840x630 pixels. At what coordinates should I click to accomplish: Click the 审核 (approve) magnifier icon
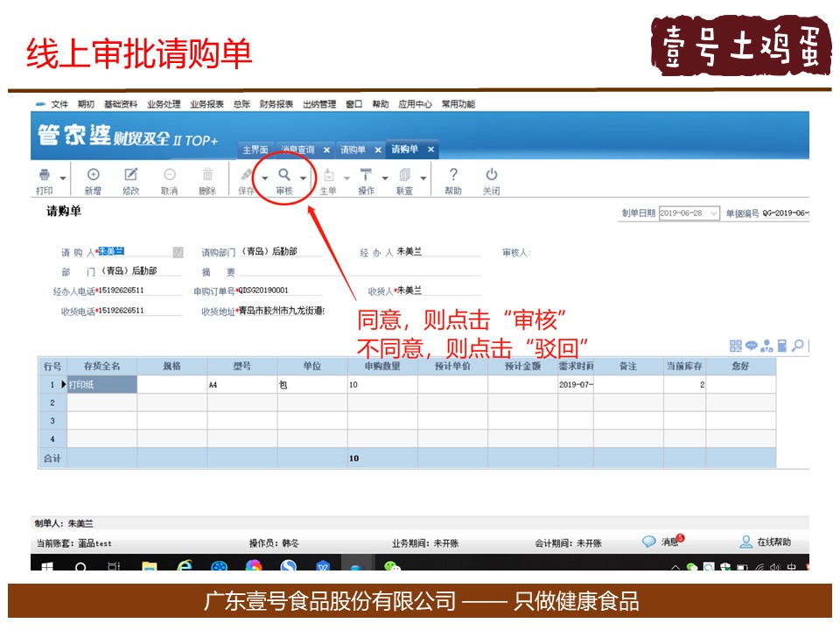pos(284,176)
